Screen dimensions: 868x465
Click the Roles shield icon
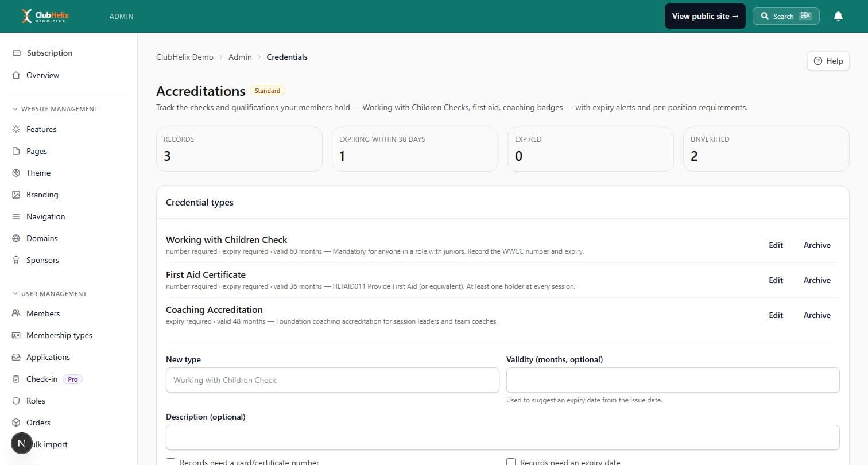[x=16, y=401]
